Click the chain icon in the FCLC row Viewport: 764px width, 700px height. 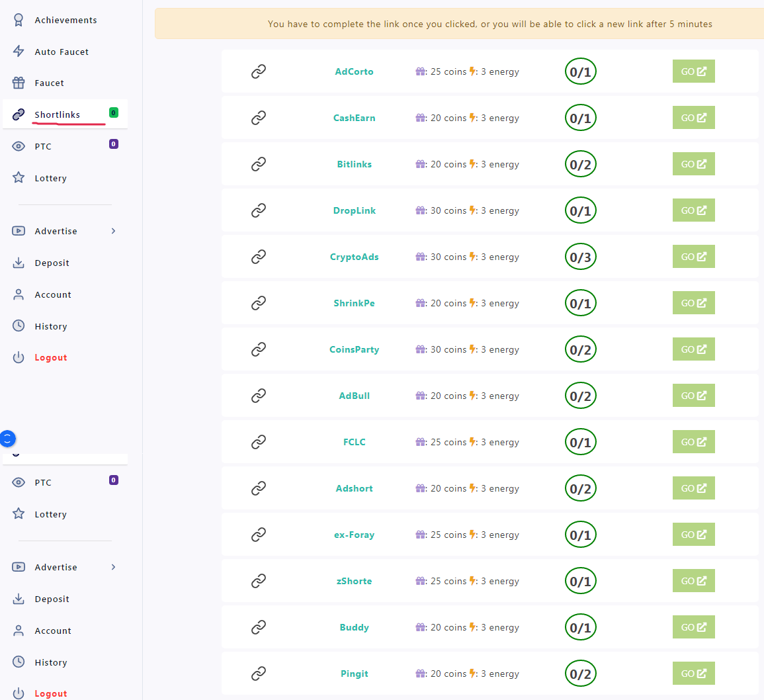click(259, 442)
